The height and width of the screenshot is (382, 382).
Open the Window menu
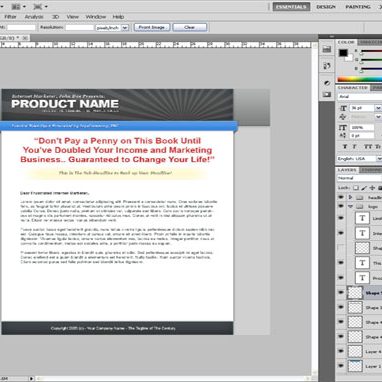point(96,17)
